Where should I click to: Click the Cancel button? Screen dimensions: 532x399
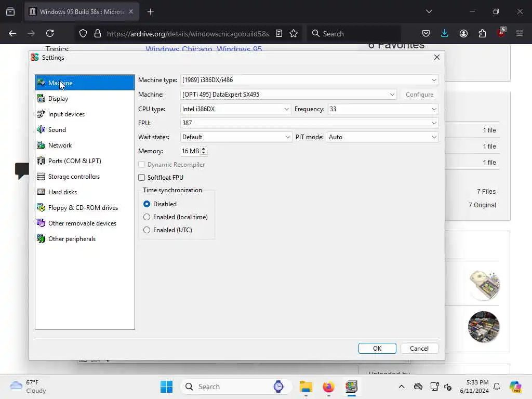click(419, 349)
